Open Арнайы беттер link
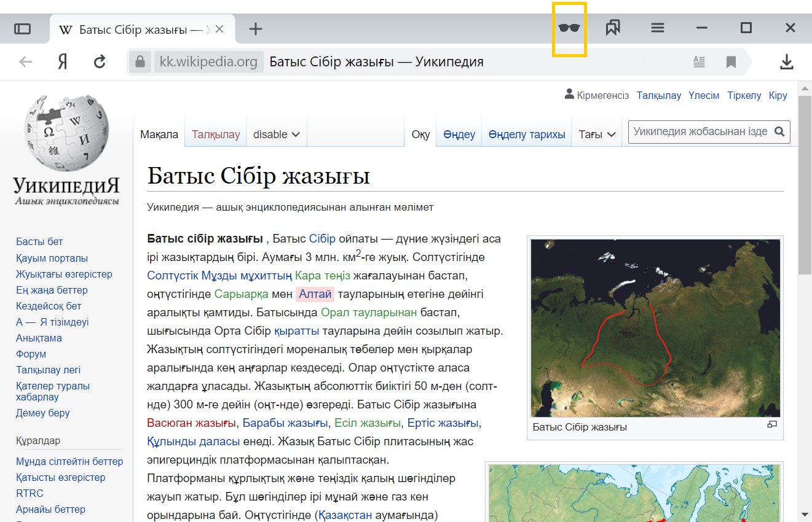The image size is (812, 522). 50,509
